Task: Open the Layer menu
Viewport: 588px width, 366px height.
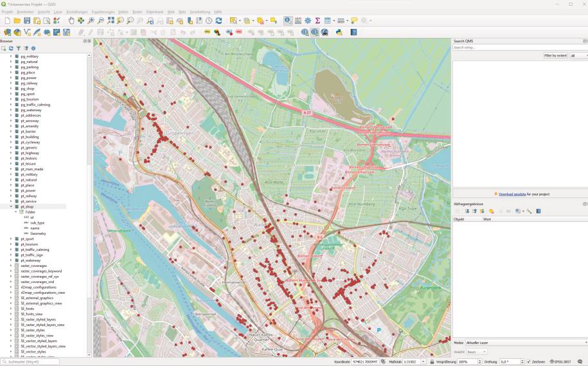Action: 58,12
